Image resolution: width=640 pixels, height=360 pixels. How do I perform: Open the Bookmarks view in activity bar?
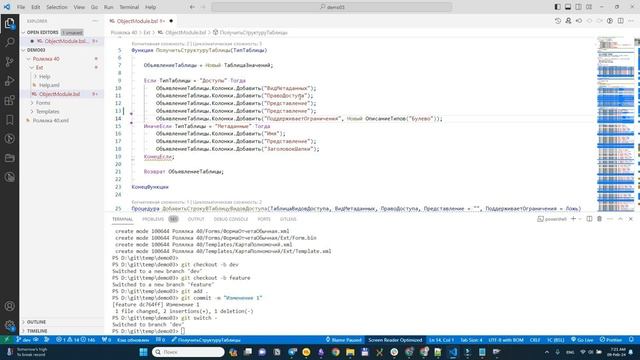(9, 120)
